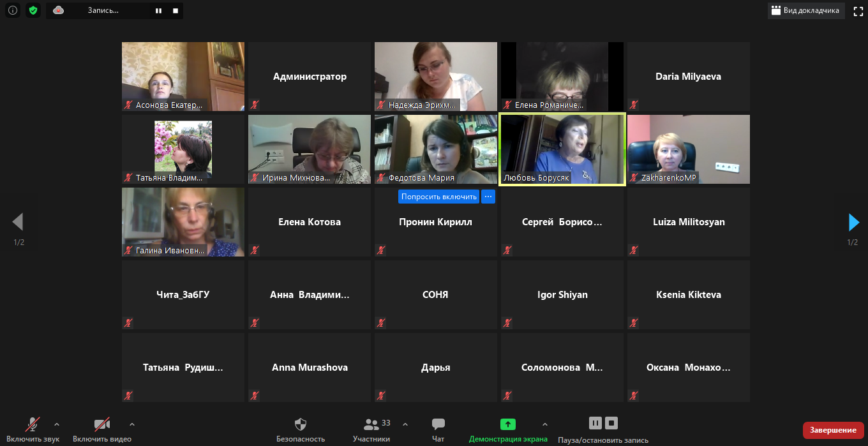The height and width of the screenshot is (446, 868).
Task: Go to next page of participants
Action: [853, 222]
